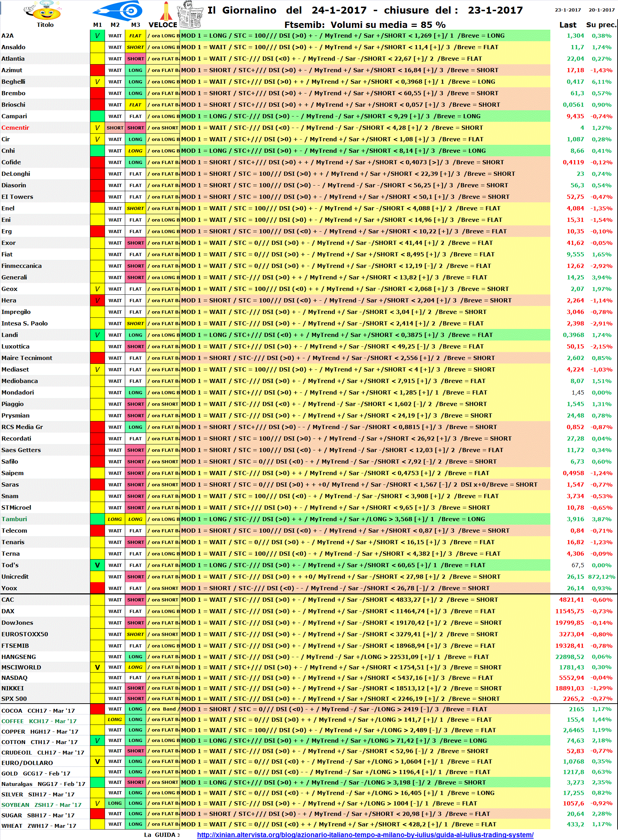Click DAX Last value 11545,75
Viewport: 618px width, 840px height.
(x=570, y=611)
